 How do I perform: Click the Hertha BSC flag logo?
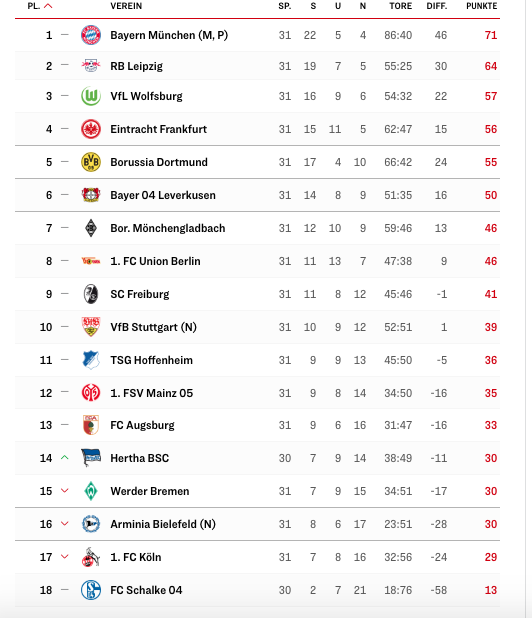coord(91,458)
